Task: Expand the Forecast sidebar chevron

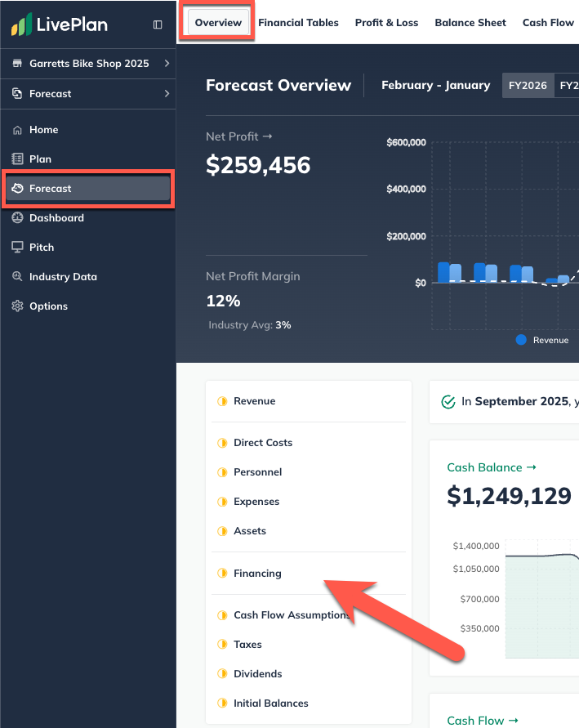Action: tap(166, 93)
